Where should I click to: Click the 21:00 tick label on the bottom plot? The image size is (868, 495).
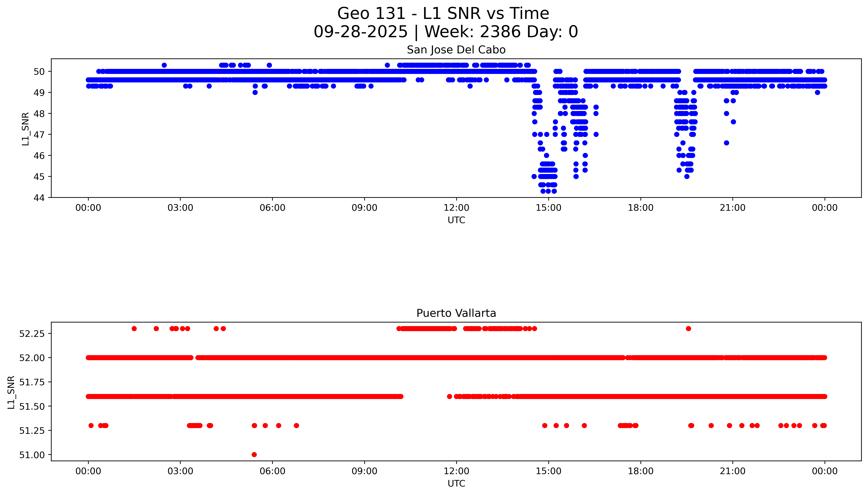(732, 471)
